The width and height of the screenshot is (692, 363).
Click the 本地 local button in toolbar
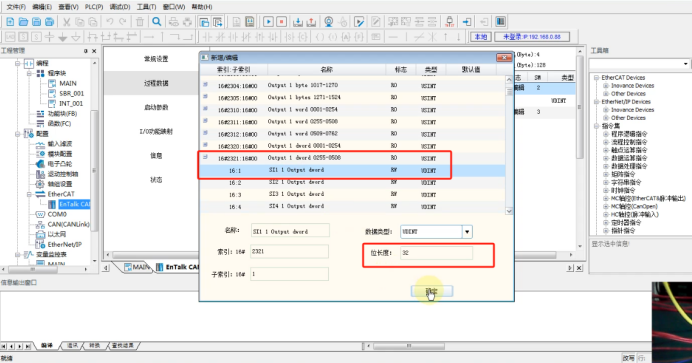click(x=481, y=37)
